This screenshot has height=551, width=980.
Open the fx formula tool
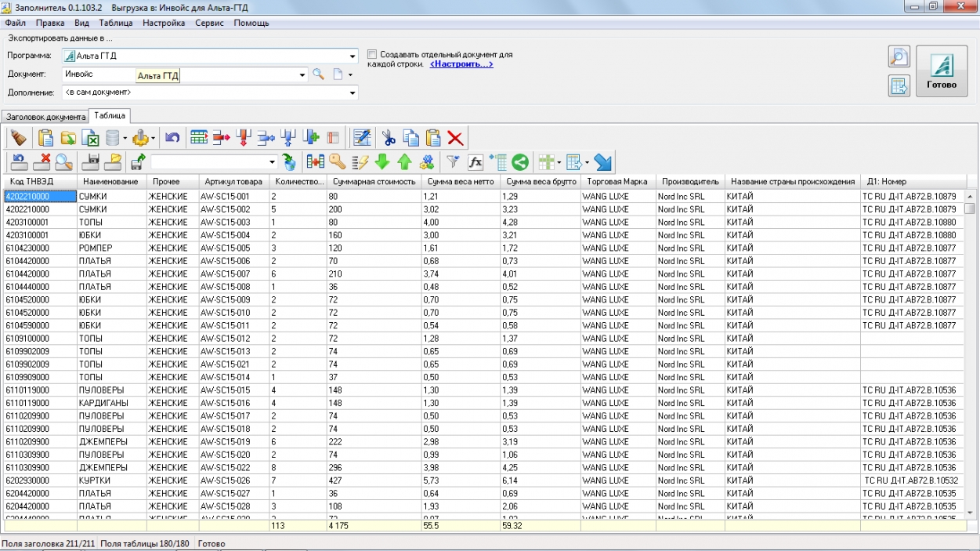[476, 162]
